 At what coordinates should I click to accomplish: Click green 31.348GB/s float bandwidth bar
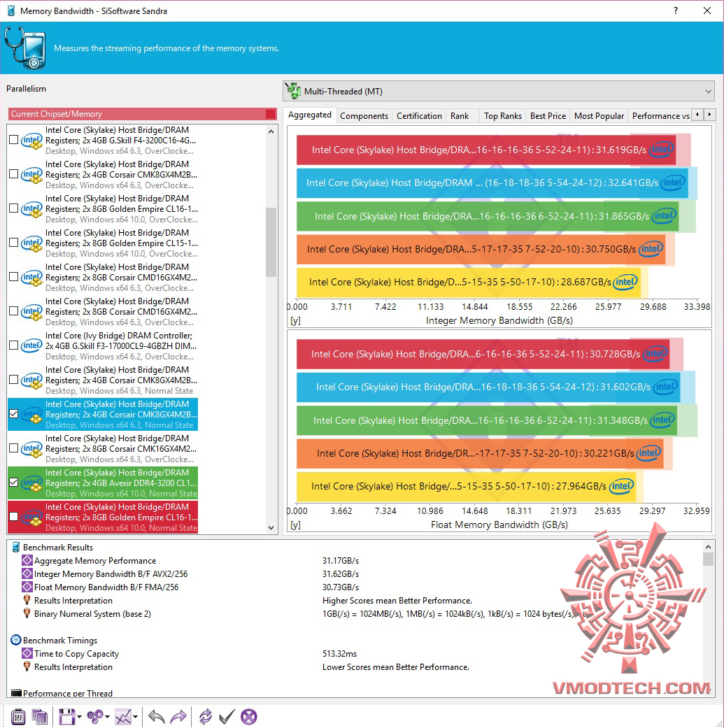[486, 420]
